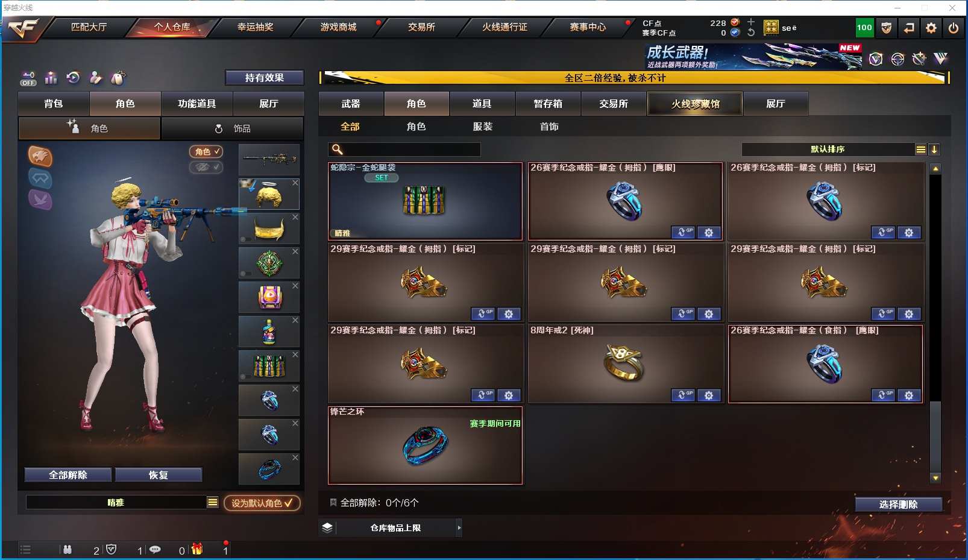Click the OFF switch icon above inventory tabs

point(28,78)
